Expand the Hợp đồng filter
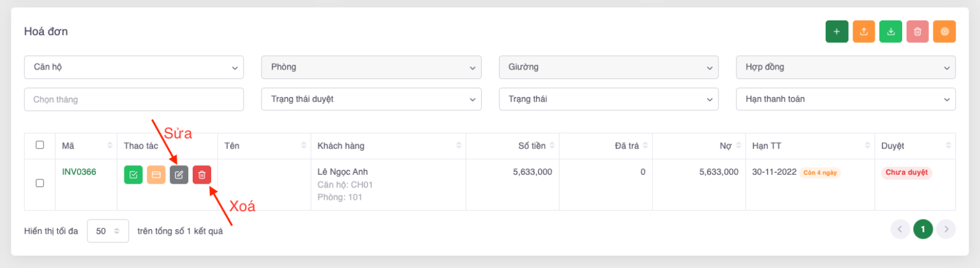 tap(846, 67)
